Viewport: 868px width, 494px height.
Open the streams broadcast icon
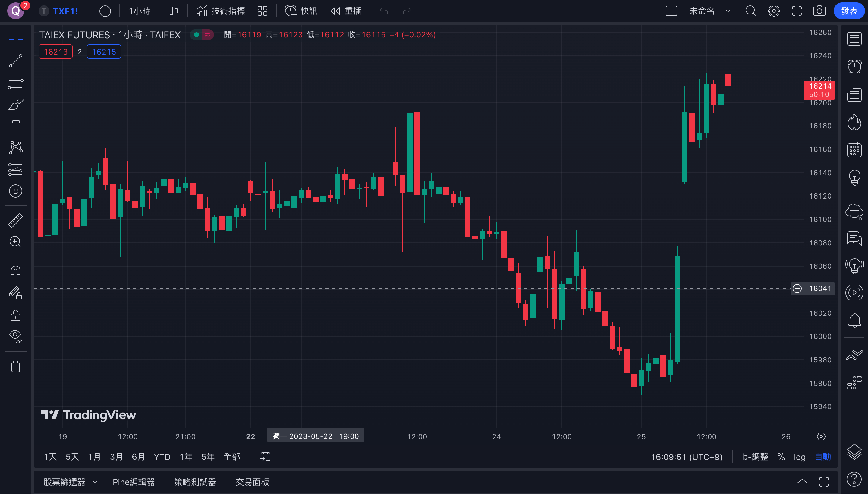click(854, 293)
